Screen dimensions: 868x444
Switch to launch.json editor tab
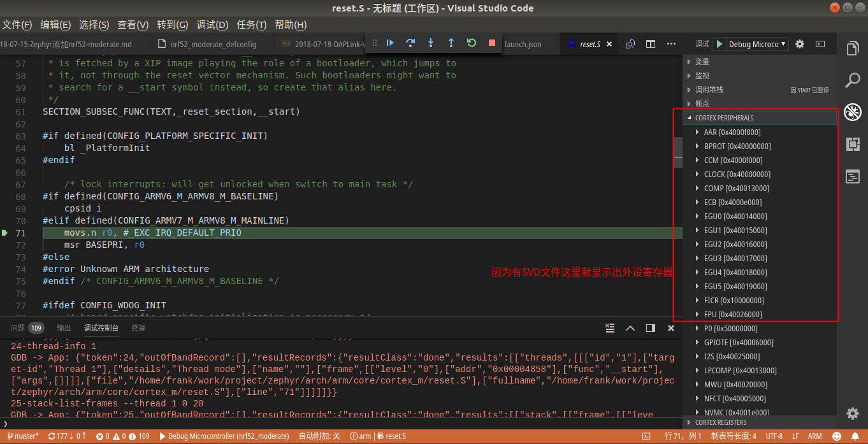[x=523, y=44]
